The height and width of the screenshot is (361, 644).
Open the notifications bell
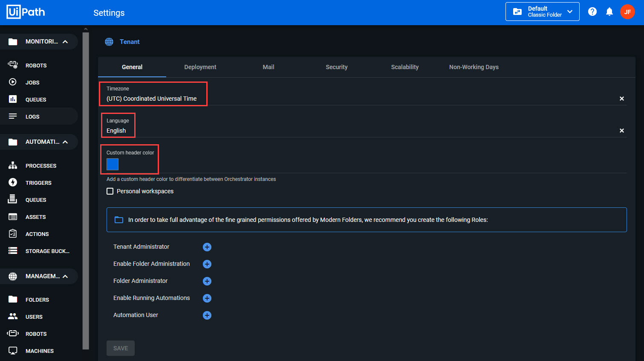[609, 12]
